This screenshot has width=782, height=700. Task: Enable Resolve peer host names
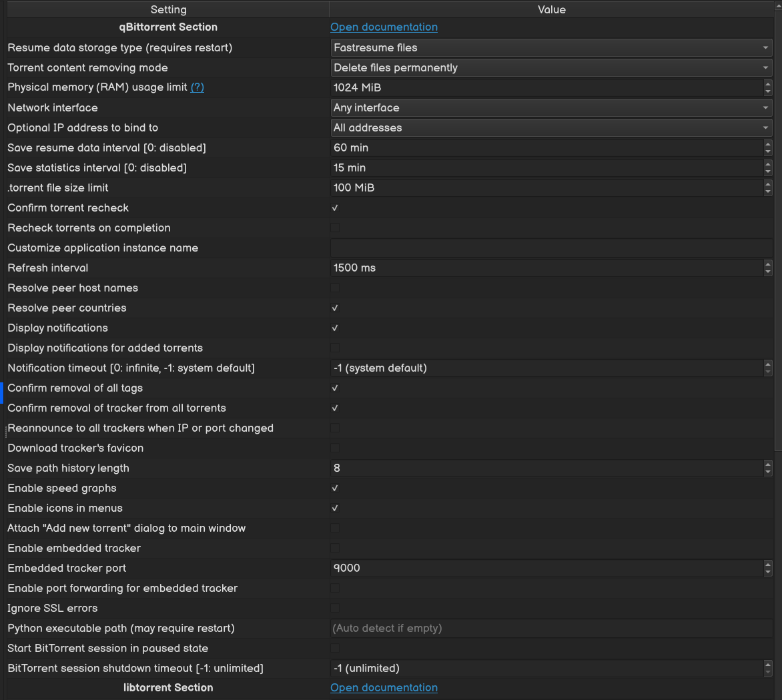point(335,288)
